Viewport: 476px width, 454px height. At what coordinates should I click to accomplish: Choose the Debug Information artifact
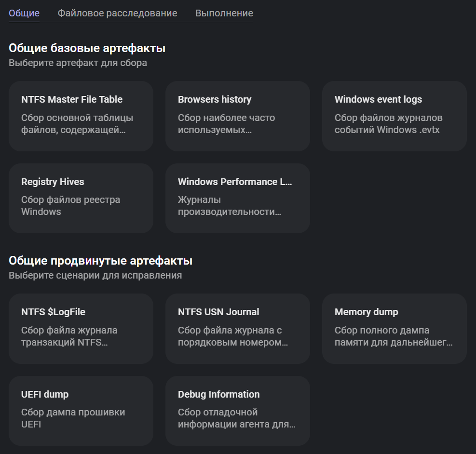(x=237, y=411)
